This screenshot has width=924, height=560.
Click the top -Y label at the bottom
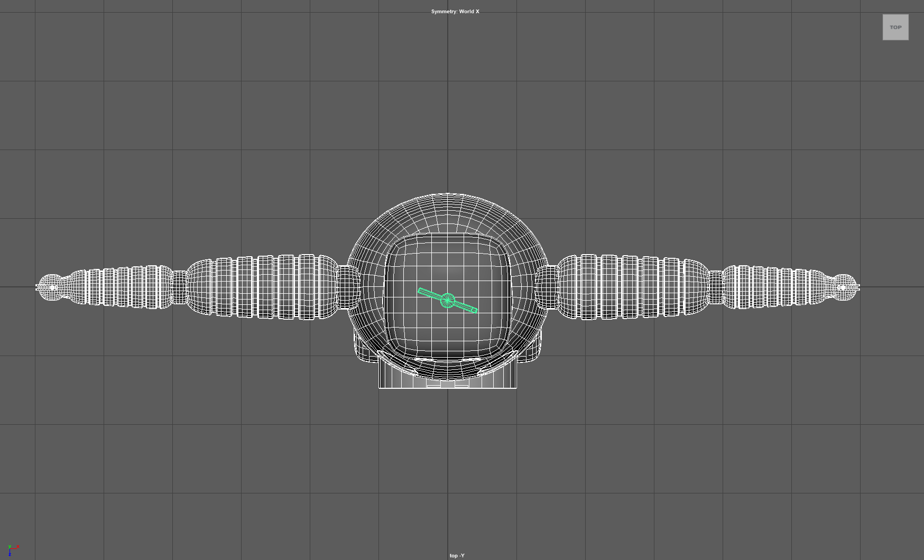click(456, 555)
